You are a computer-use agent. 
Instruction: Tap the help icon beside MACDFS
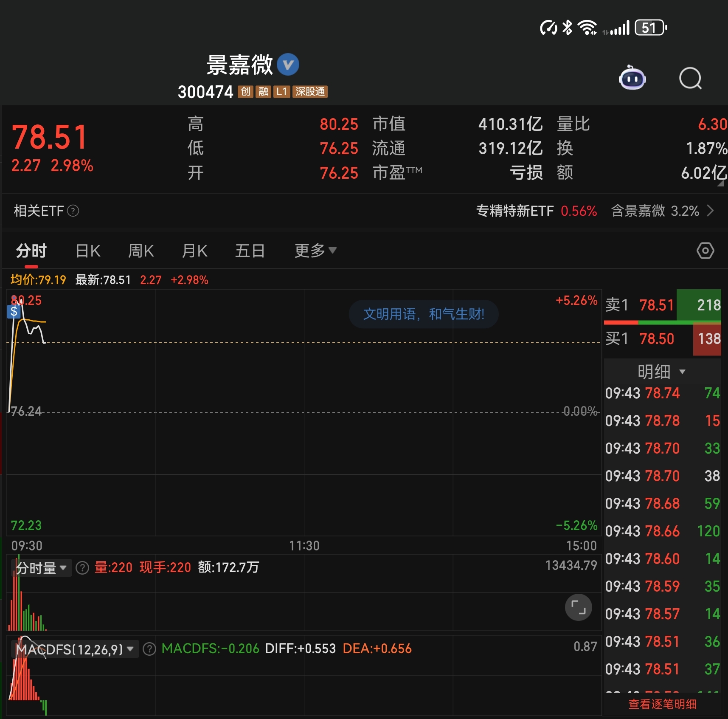(x=149, y=649)
